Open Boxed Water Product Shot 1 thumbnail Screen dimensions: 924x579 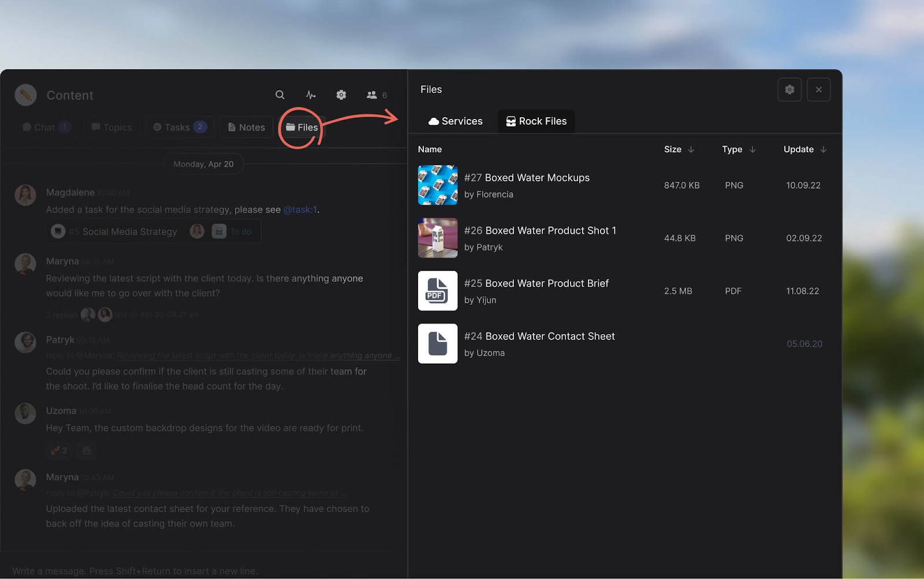point(438,238)
